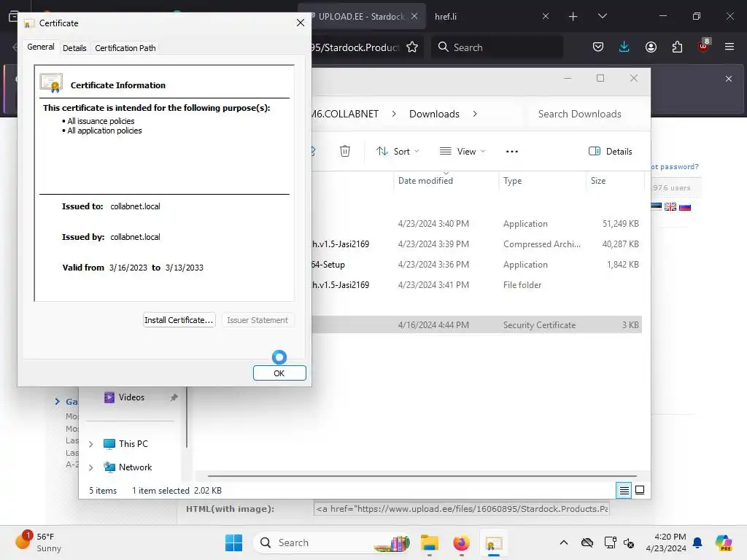Click the forgot password link
The image size is (747, 560).
click(x=675, y=167)
